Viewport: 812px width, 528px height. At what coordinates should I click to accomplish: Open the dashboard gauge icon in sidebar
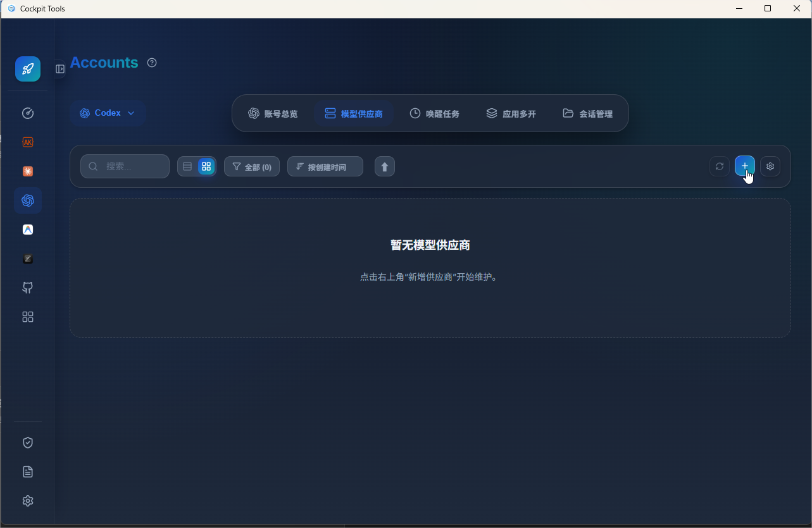pyautogui.click(x=28, y=113)
